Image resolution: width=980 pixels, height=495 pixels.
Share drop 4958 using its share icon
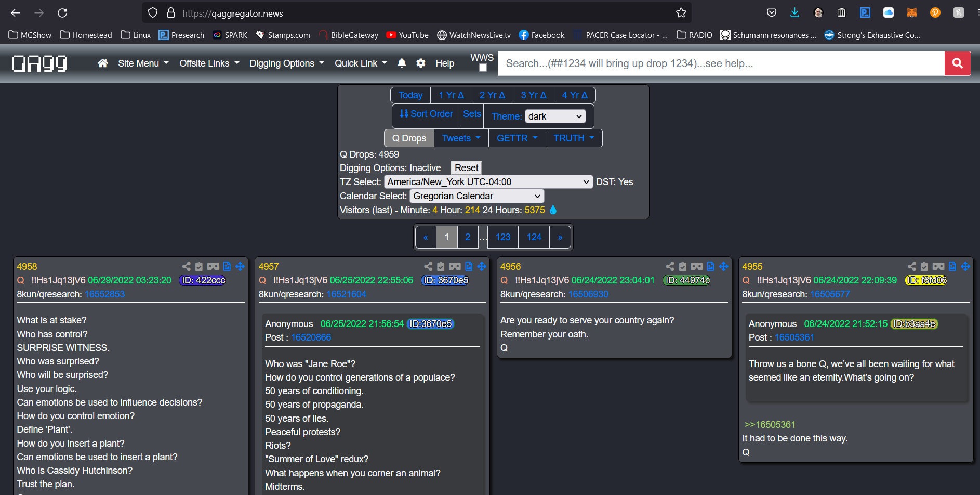[x=186, y=266]
